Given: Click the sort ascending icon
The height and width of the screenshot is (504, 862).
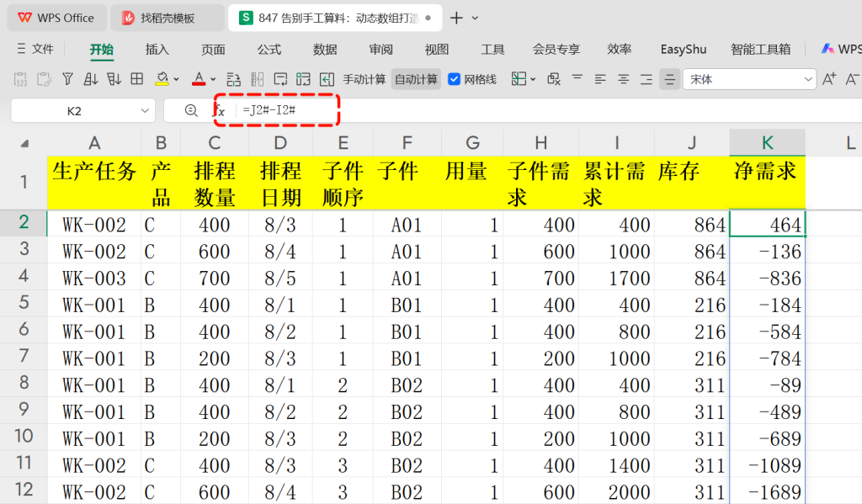Looking at the screenshot, I should (91, 80).
